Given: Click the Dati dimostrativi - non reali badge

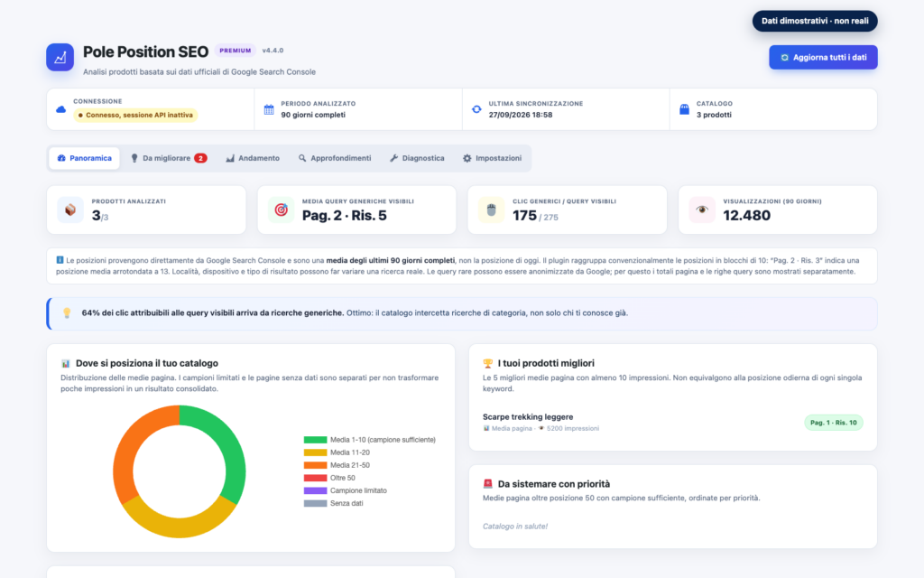Looking at the screenshot, I should point(815,21).
